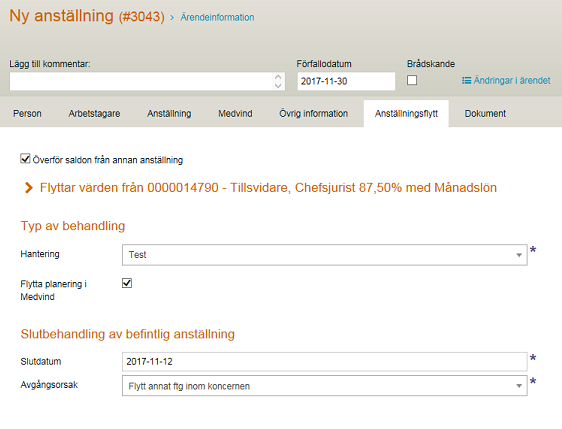
Task: Click comment field down arrow
Action: tap(278, 85)
